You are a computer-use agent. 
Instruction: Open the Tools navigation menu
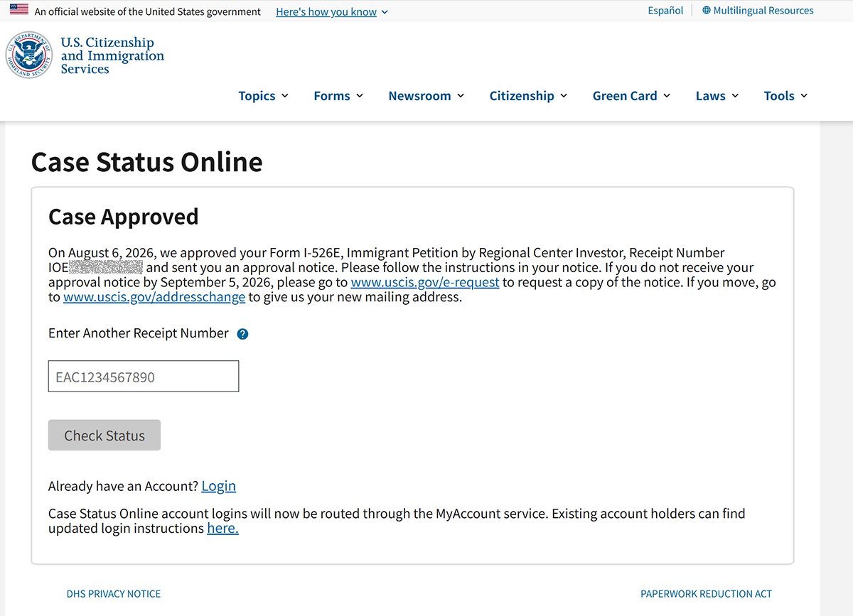pyautogui.click(x=786, y=96)
